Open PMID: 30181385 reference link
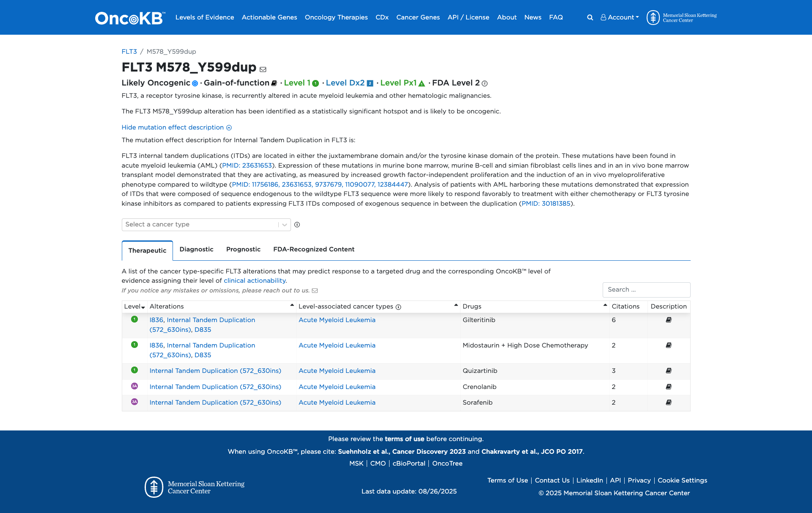812x513 pixels. point(546,204)
